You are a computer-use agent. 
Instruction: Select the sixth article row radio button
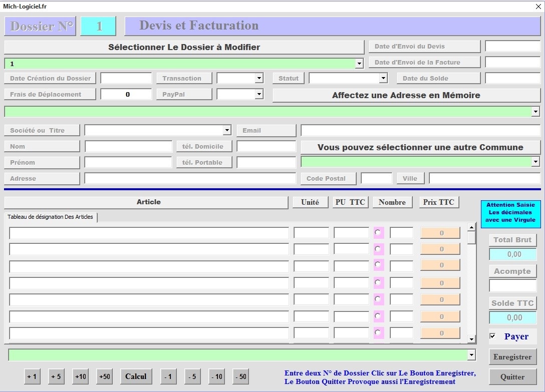pos(378,316)
